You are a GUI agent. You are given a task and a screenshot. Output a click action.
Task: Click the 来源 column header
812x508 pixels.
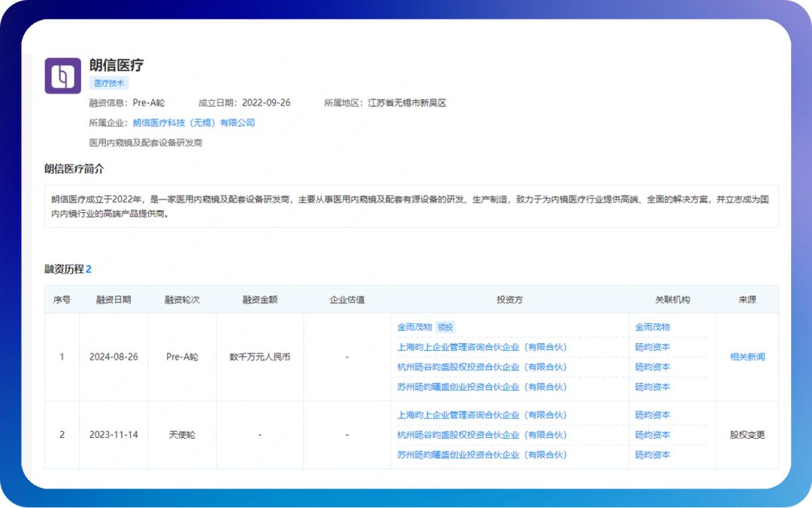747,300
